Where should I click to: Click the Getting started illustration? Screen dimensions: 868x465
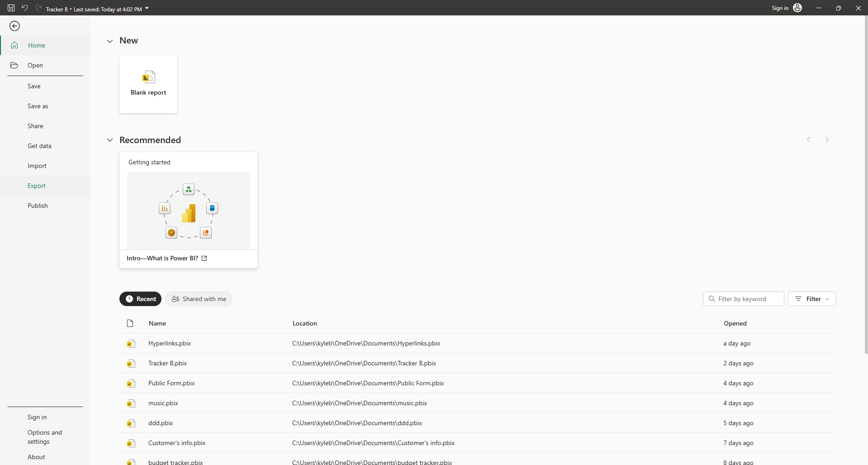188,211
